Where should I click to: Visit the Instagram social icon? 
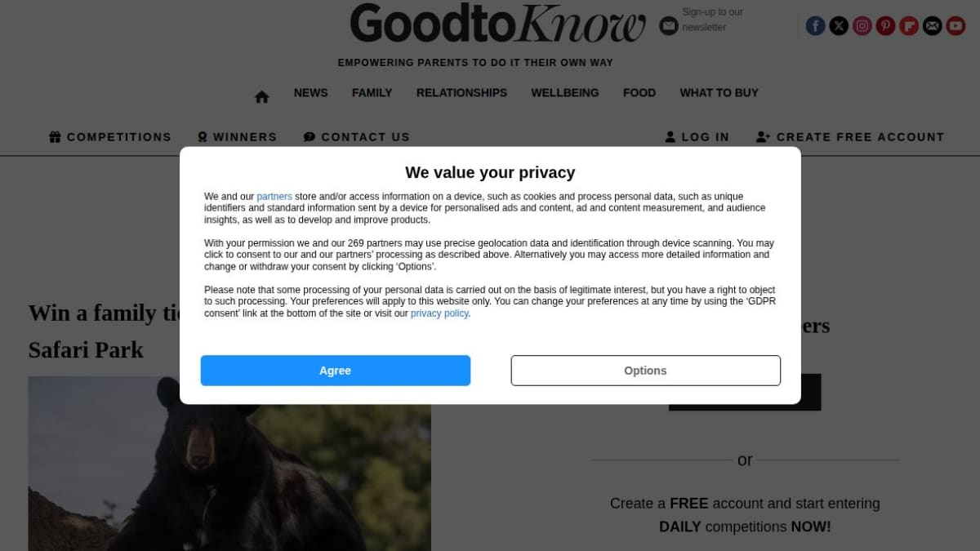coord(862,26)
